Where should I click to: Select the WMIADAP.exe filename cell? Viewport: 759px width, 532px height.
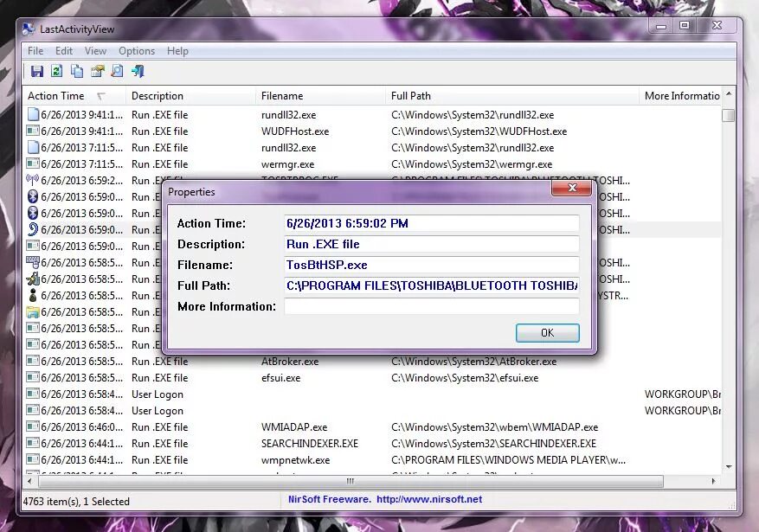(x=294, y=427)
